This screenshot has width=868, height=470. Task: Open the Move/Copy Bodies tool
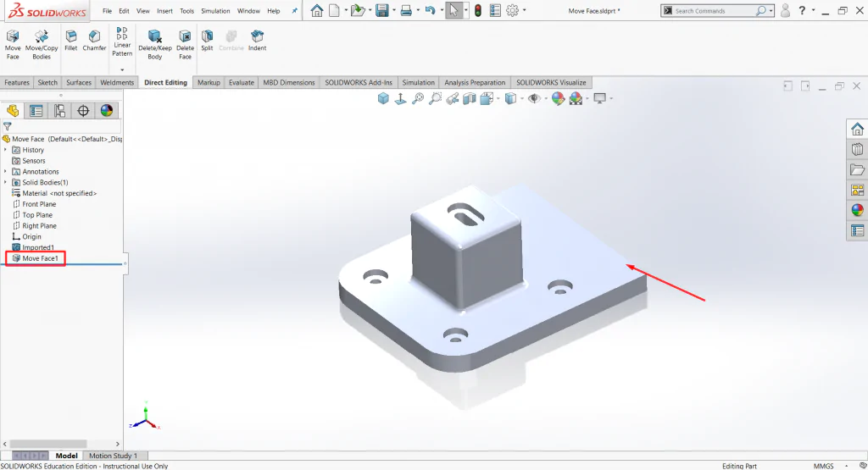pyautogui.click(x=42, y=44)
